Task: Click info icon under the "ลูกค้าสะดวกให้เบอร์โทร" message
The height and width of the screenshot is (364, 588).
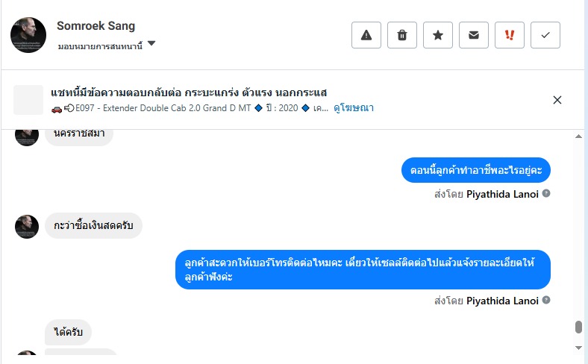Action: 546,301
